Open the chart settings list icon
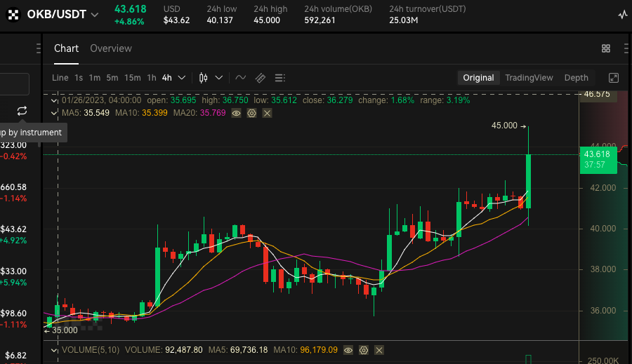The image size is (632, 364). [x=279, y=78]
